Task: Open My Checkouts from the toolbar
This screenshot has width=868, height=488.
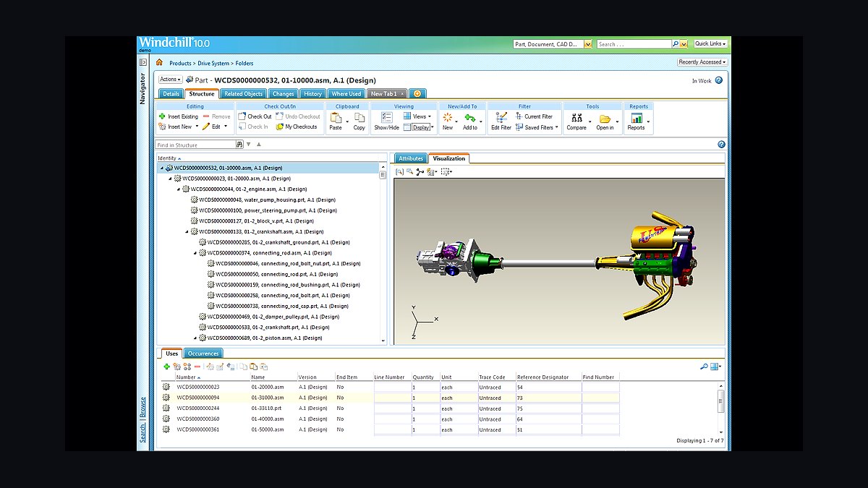Action: click(297, 127)
